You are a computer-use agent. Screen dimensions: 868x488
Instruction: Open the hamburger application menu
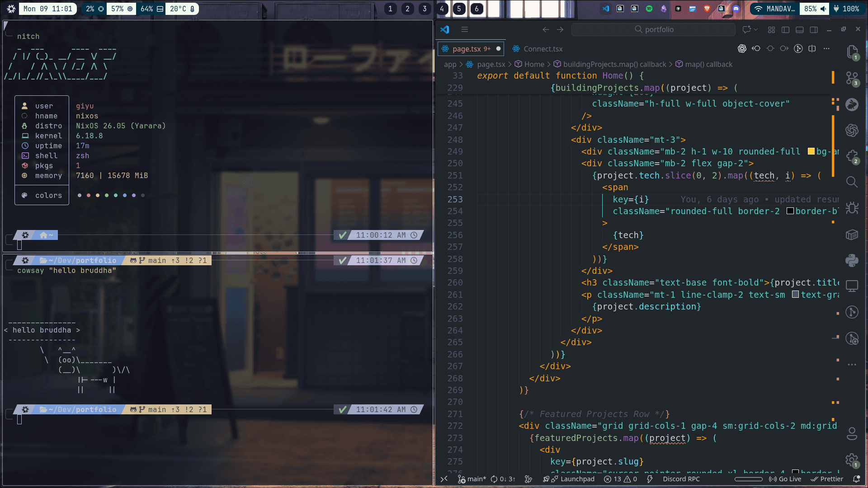point(464,30)
